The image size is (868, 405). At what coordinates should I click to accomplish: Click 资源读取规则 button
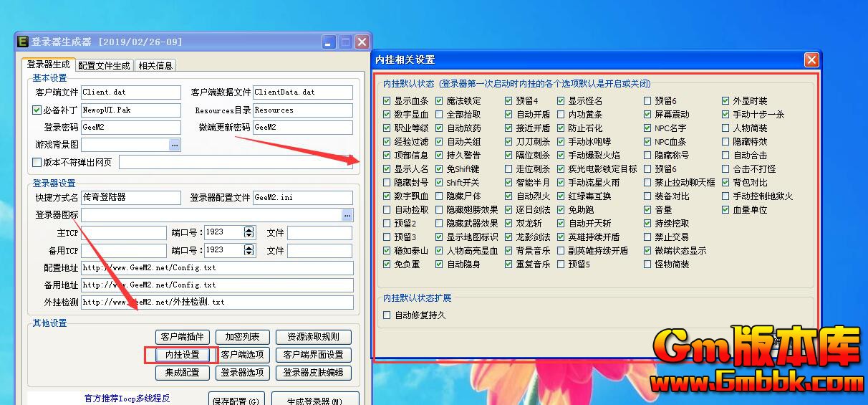[313, 337]
